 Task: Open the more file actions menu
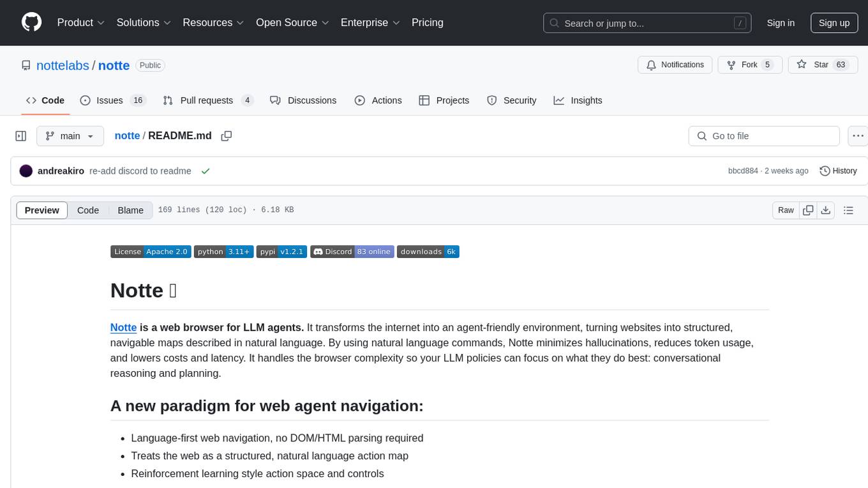click(x=858, y=136)
